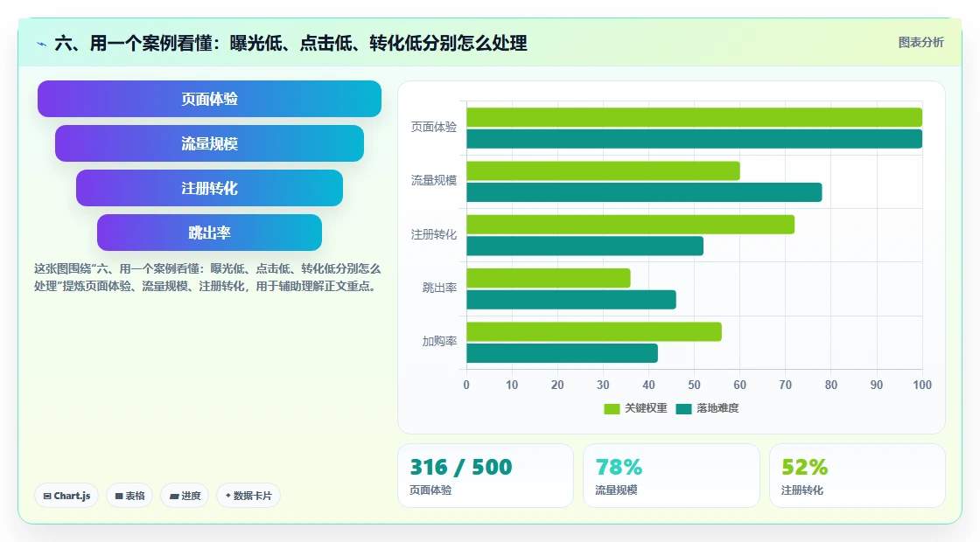This screenshot has width=980, height=542.
Task: Select the 页面体验 funnel stage
Action: click(209, 99)
